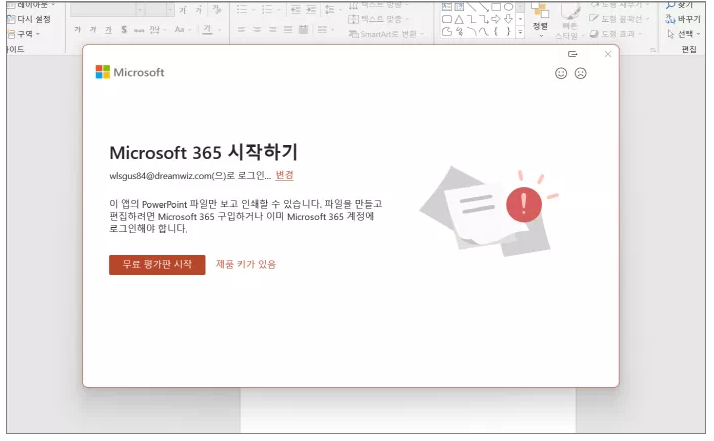Click the decrease font size icon
This screenshot has height=441, width=714.
[199, 10]
